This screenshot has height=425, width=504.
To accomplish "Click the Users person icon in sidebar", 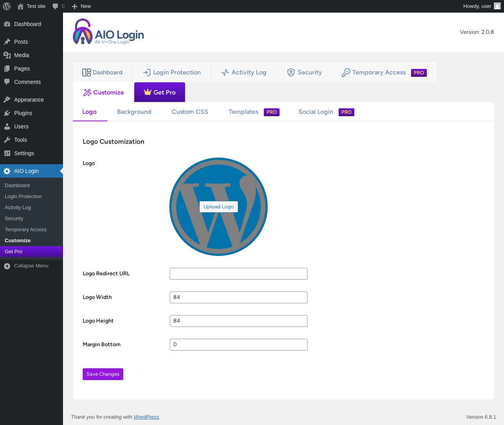I will coord(7,126).
